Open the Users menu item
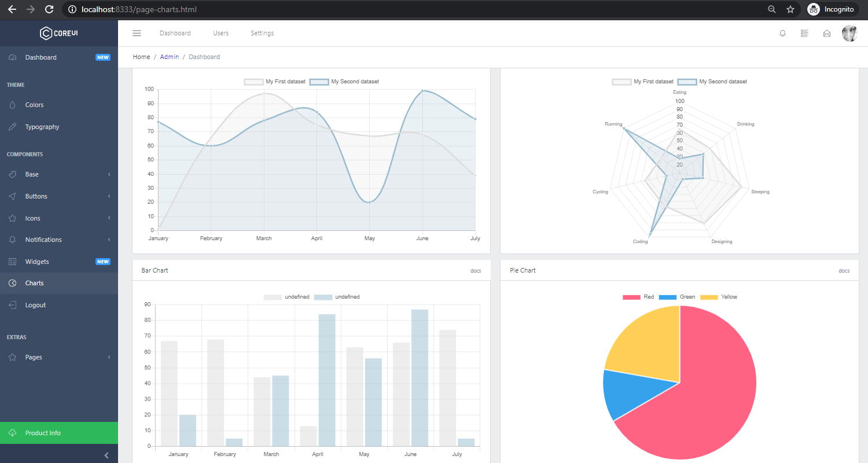Screen dimensions: 868x463 pos(220,33)
